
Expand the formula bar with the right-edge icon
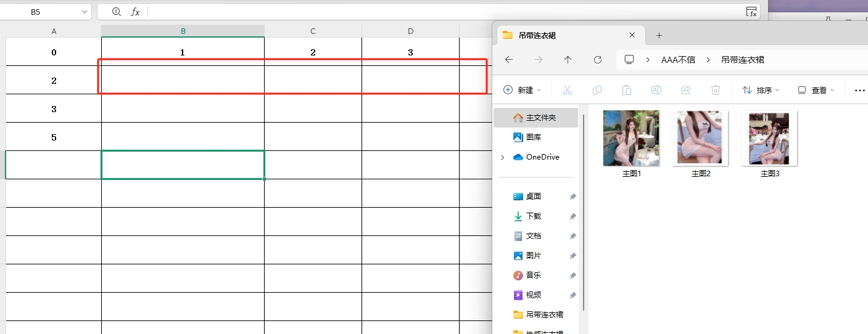point(751,12)
